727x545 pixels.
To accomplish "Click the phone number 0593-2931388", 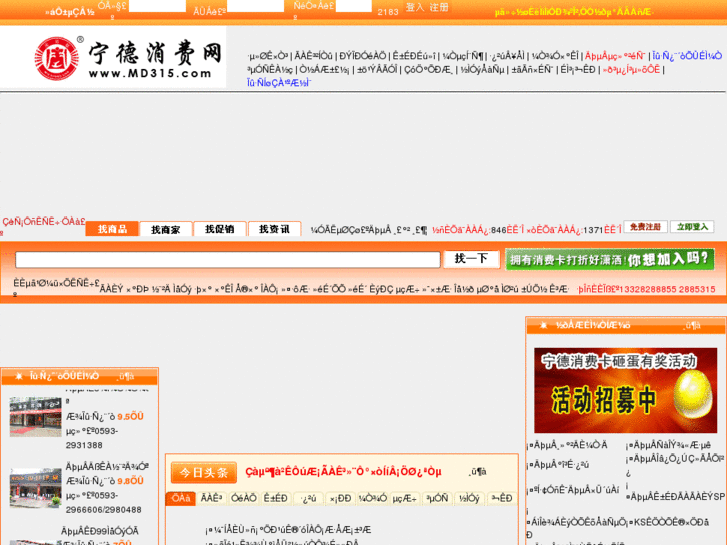I will coord(92,438).
